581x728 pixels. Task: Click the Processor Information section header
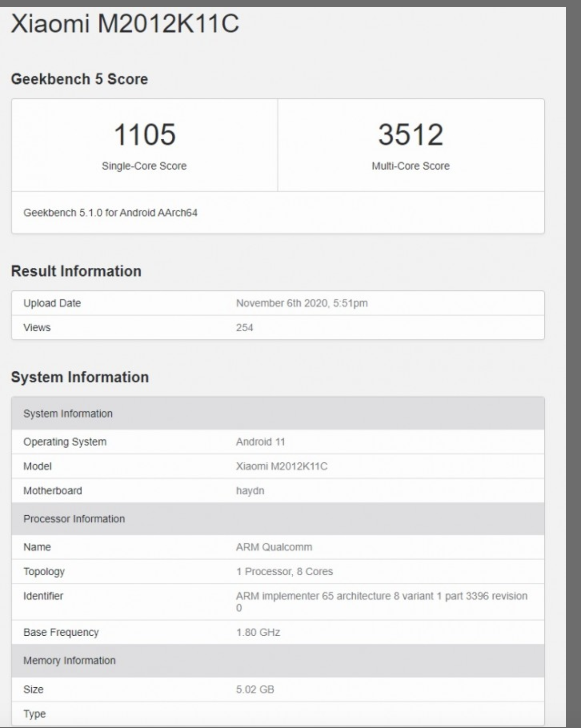[278, 518]
